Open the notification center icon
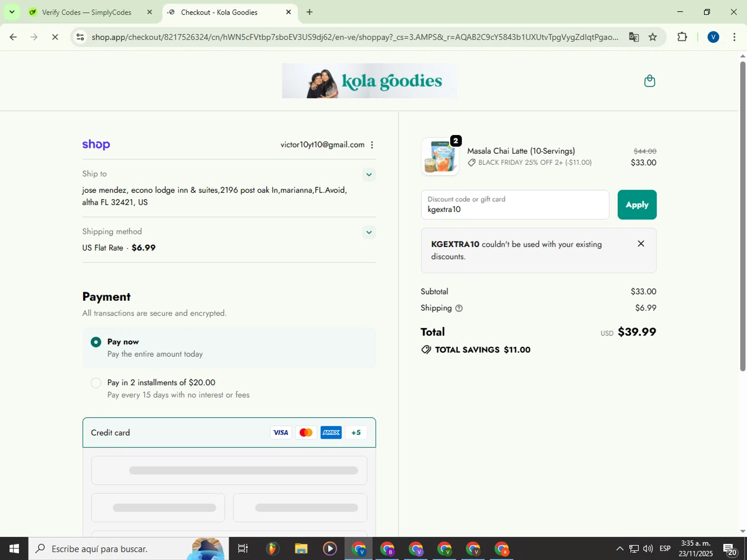747x560 pixels. pos(730,549)
